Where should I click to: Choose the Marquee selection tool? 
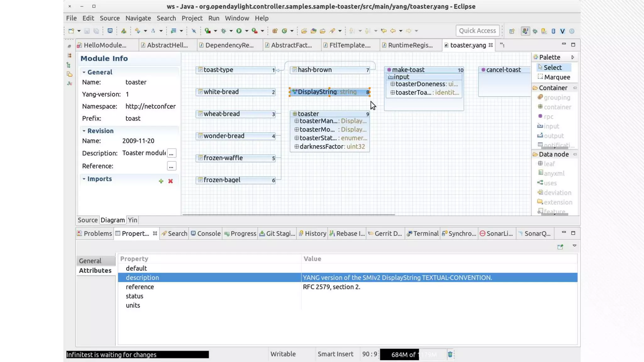coord(557,77)
